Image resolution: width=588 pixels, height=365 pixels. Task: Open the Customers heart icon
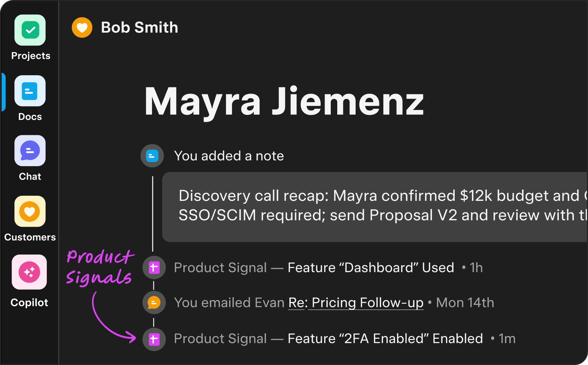30,211
